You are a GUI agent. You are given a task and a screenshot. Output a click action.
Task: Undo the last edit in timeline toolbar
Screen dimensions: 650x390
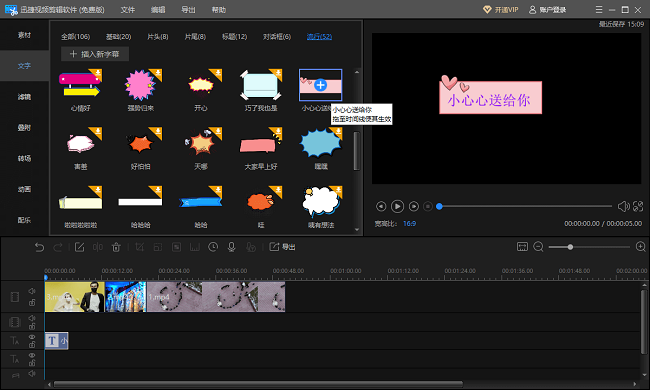(x=39, y=247)
